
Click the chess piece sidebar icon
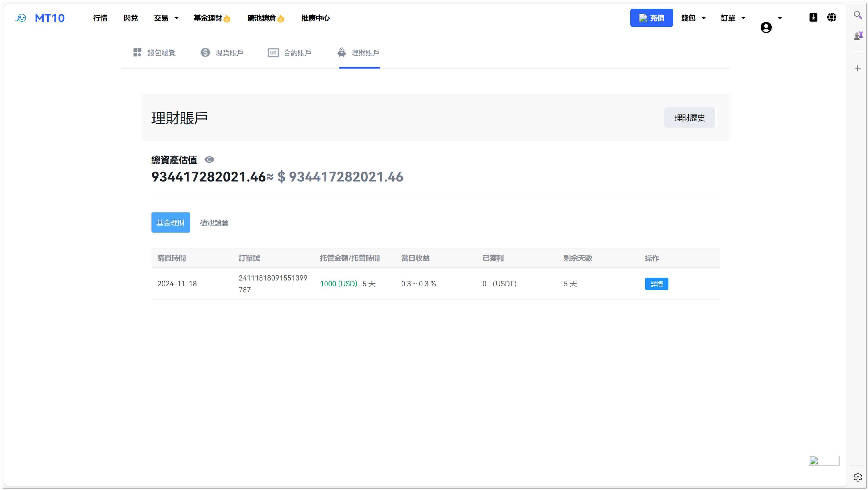pos(858,36)
